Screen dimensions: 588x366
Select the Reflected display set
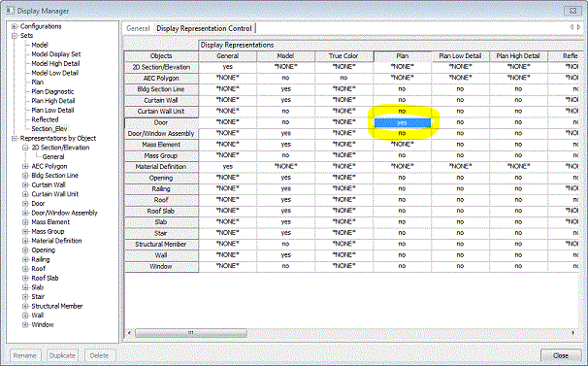45,119
